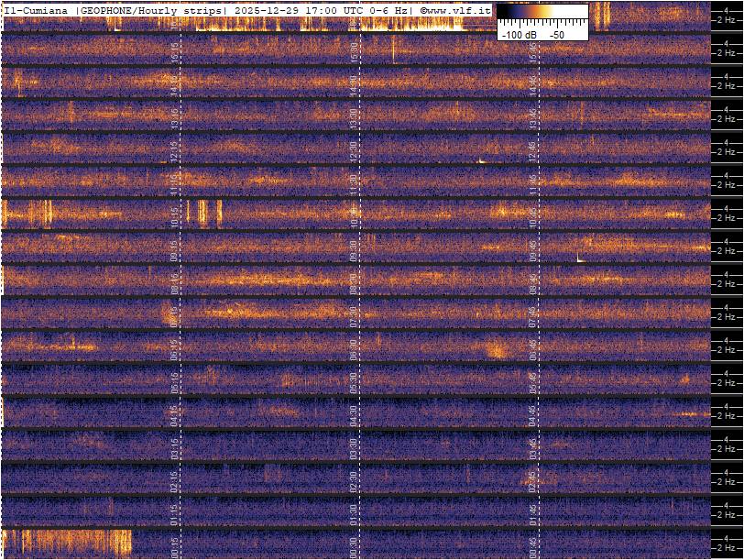The height and width of the screenshot is (560, 744).
Task: Click the 13:45 time marker label
Action: 532,117
